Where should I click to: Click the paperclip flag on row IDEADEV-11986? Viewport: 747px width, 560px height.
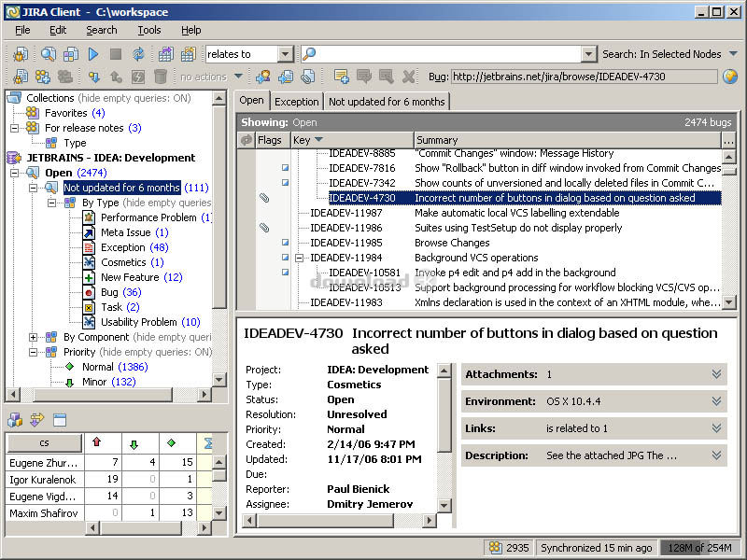[264, 228]
